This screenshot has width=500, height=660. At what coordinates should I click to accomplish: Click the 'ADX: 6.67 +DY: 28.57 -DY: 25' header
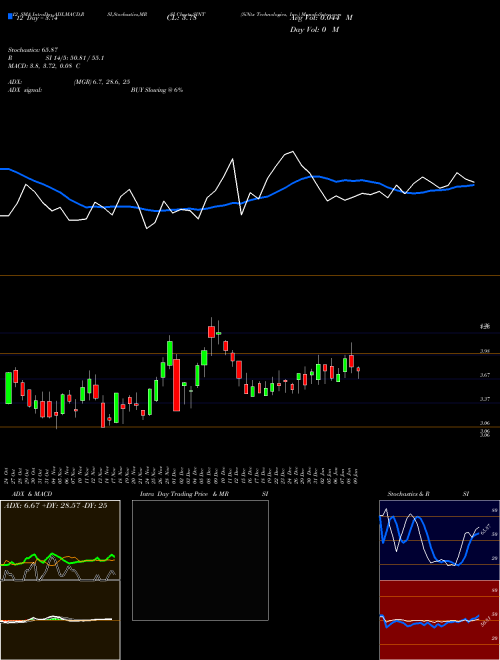point(56,506)
